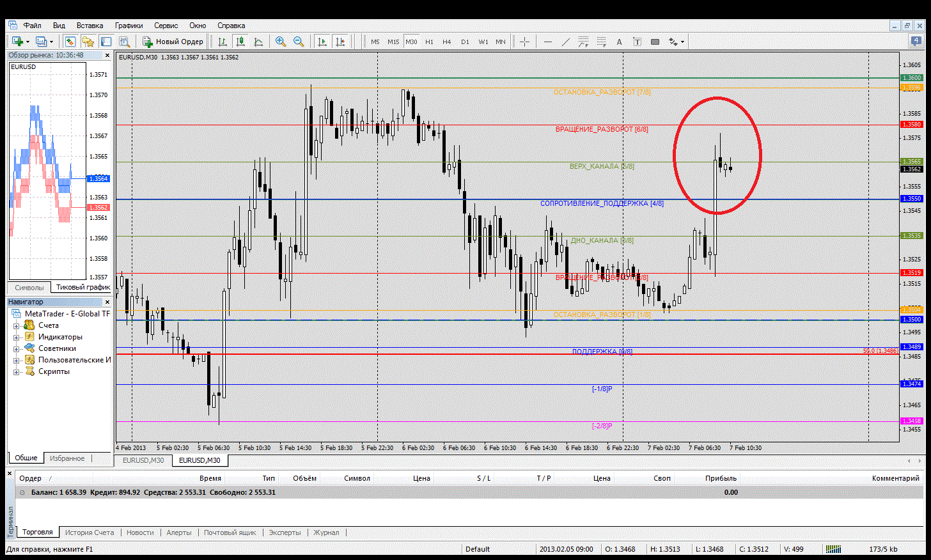The width and height of the screenshot is (931, 560).
Task: Select the horizontal line drawing tool
Action: click(x=547, y=42)
